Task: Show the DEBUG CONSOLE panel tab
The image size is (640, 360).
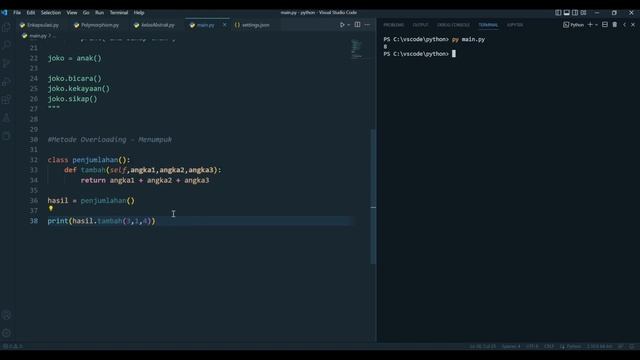Action: click(x=453, y=25)
